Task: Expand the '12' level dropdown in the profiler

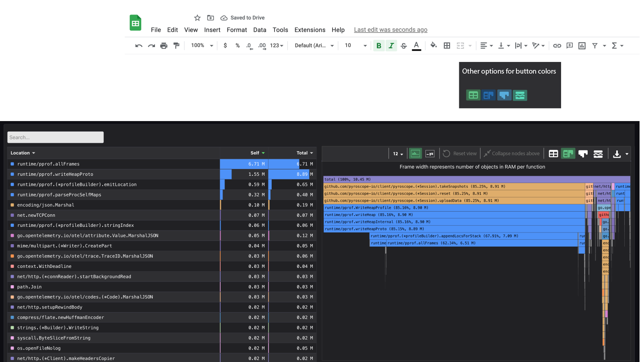Action: point(398,154)
